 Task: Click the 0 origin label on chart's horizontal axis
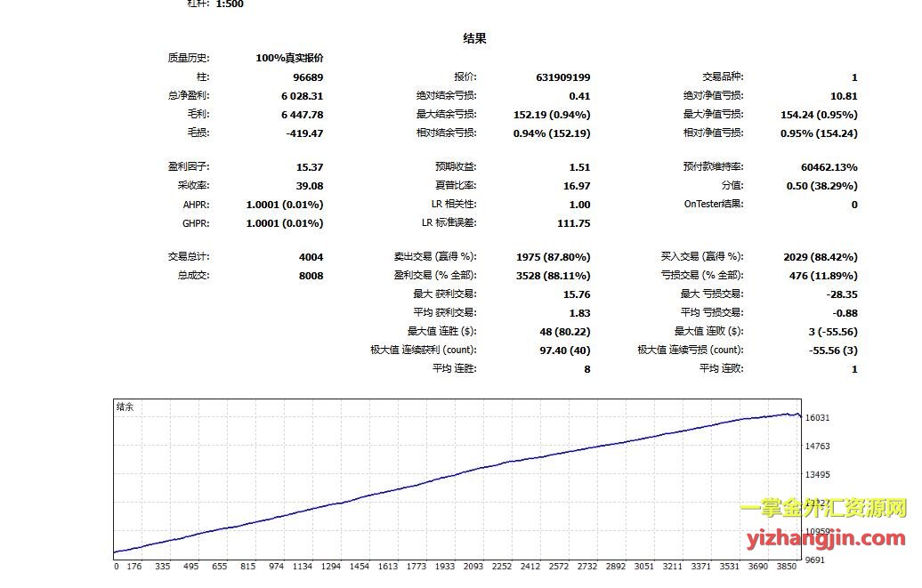pyautogui.click(x=116, y=566)
